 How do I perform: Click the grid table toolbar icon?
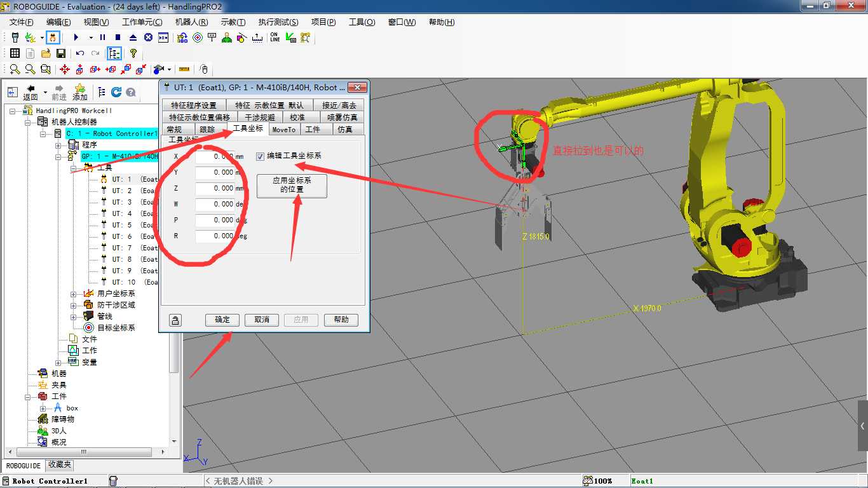click(x=15, y=53)
